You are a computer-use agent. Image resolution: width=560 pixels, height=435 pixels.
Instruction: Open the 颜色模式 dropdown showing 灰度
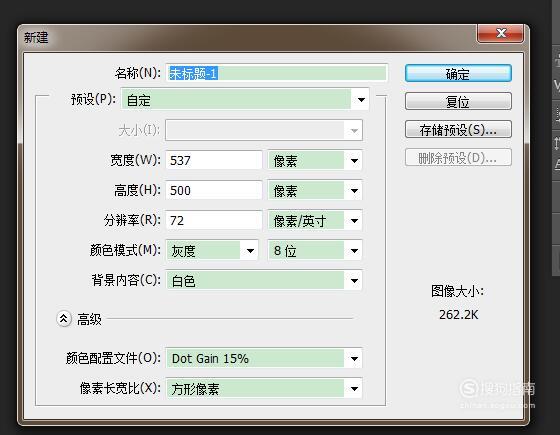[x=212, y=251]
